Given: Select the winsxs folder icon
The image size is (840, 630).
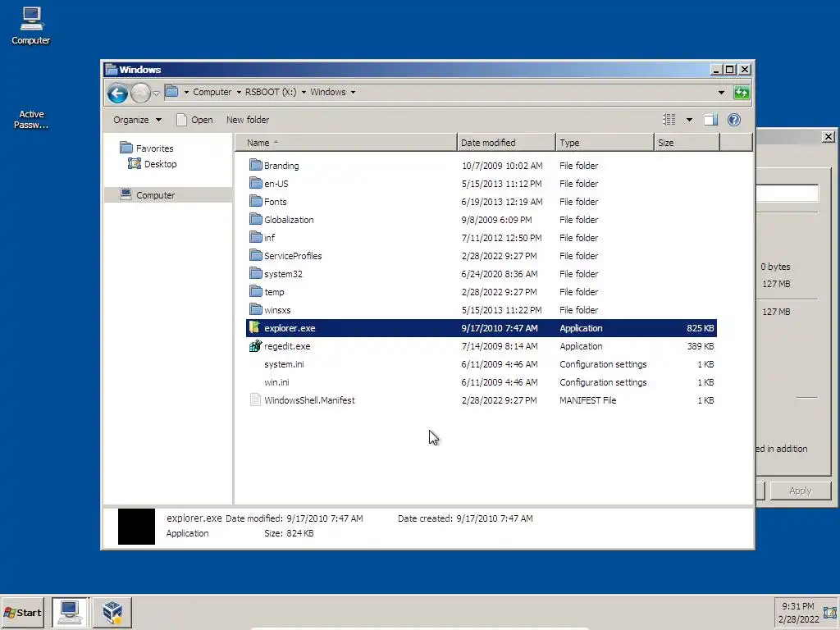Looking at the screenshot, I should [x=256, y=309].
